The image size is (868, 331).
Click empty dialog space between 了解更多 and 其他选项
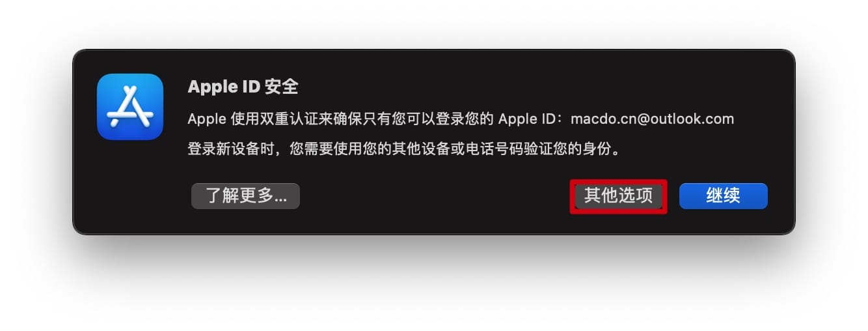point(435,196)
